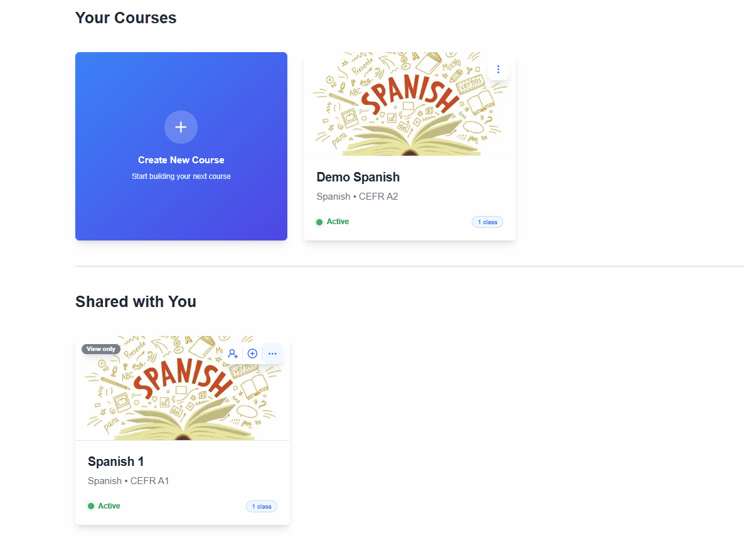The height and width of the screenshot is (545, 756).
Task: Click the add-person share icon on Spanish 1
Action: 233,353
